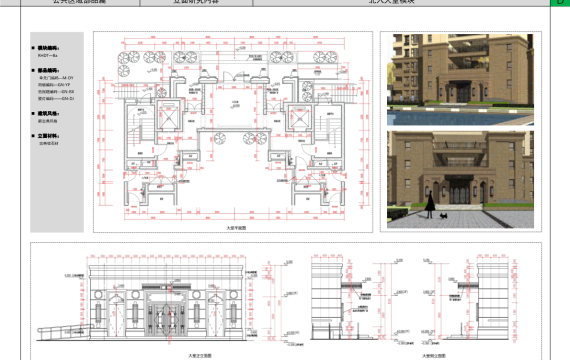
Task: Click the floor plan caption below drawing
Action: (x=236, y=228)
